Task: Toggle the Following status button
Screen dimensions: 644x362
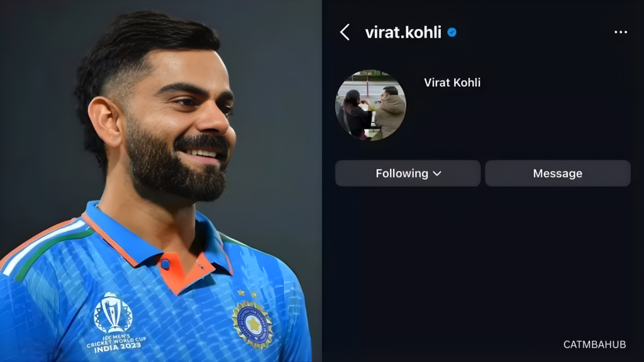Action: pyautogui.click(x=408, y=173)
